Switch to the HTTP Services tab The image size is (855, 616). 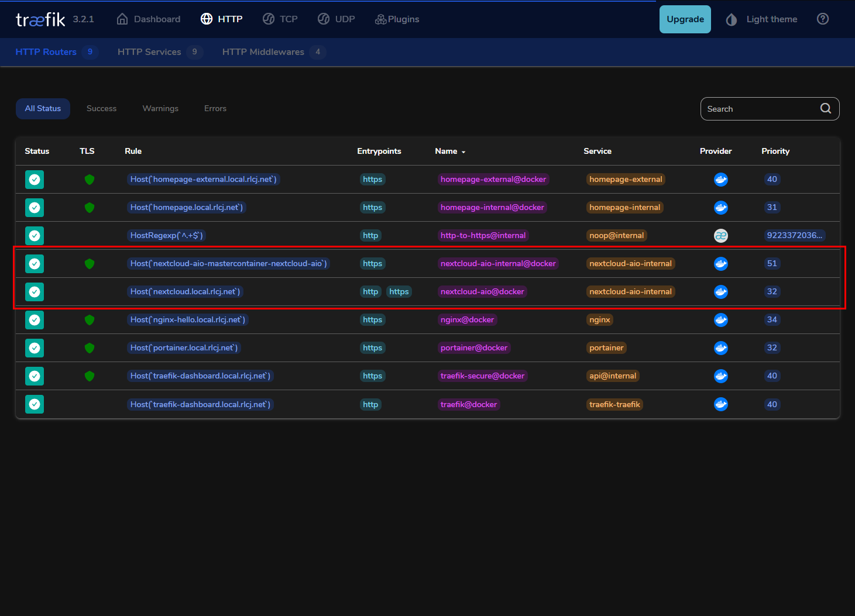149,51
